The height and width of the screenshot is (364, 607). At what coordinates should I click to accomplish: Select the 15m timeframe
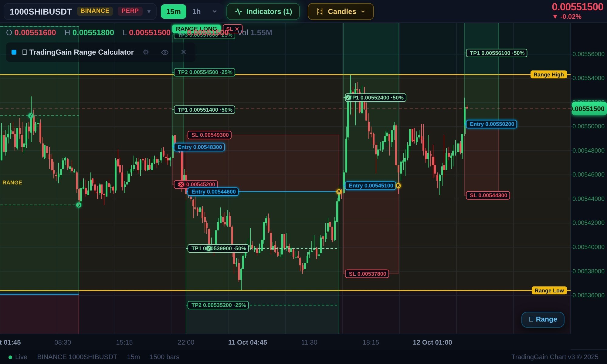[x=173, y=12]
